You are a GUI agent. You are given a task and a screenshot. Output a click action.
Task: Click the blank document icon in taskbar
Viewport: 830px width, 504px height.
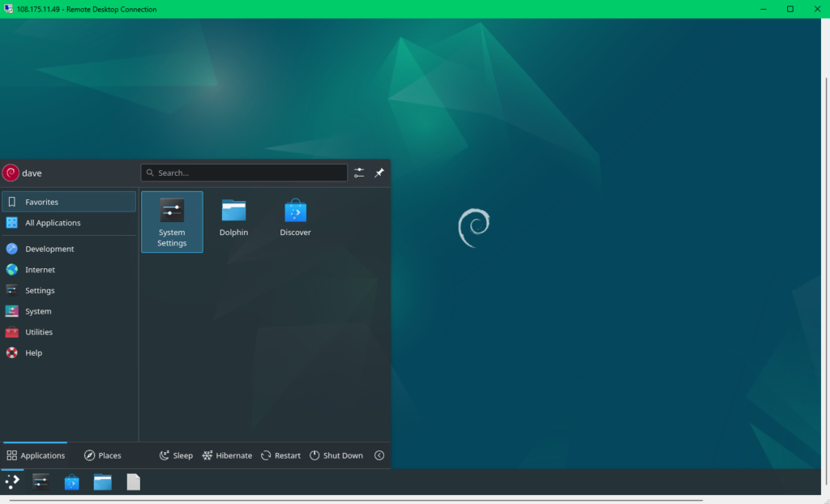[134, 482]
